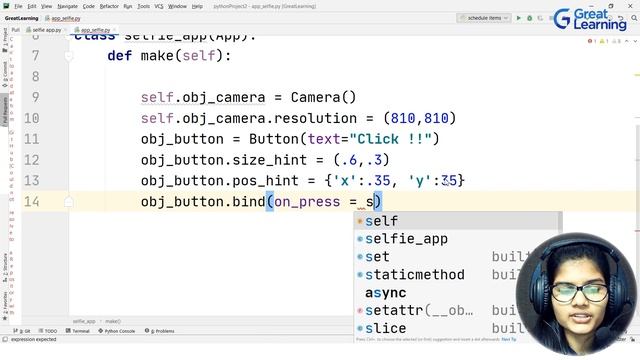The image size is (640, 360).
Task: Select 'setattr' autocomplete suggestion
Action: [458, 311]
